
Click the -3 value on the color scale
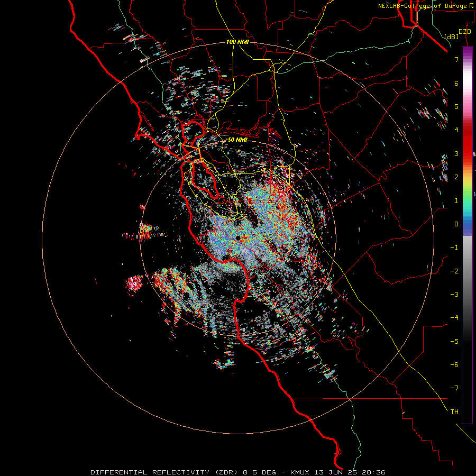454,295
